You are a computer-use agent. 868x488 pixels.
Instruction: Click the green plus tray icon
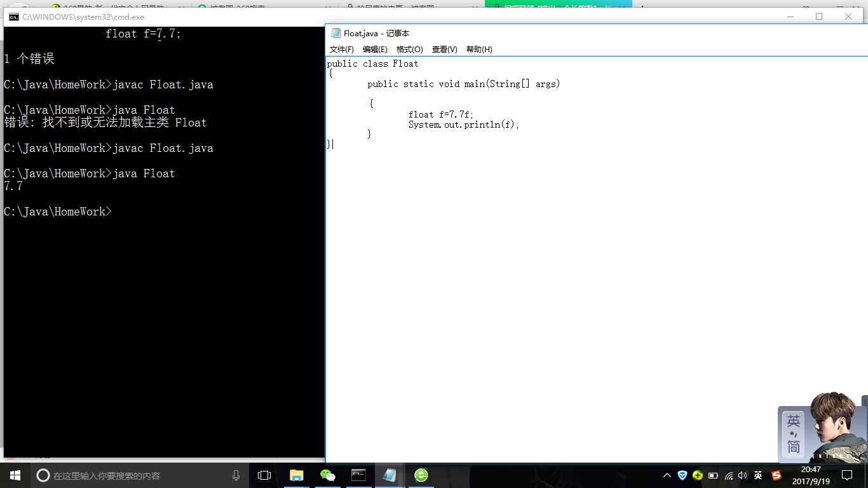(x=698, y=475)
